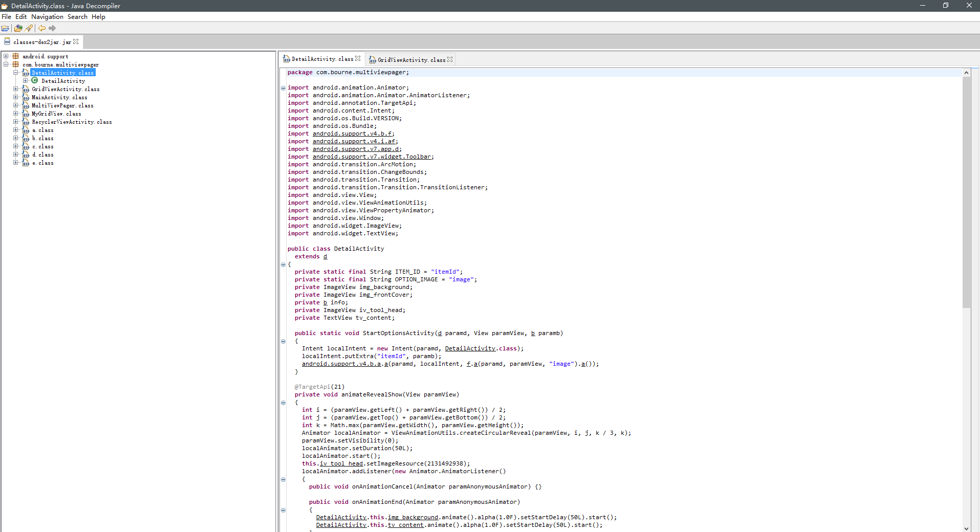This screenshot has width=980, height=532.
Task: Expand the e.class tree node
Action: tap(15, 163)
